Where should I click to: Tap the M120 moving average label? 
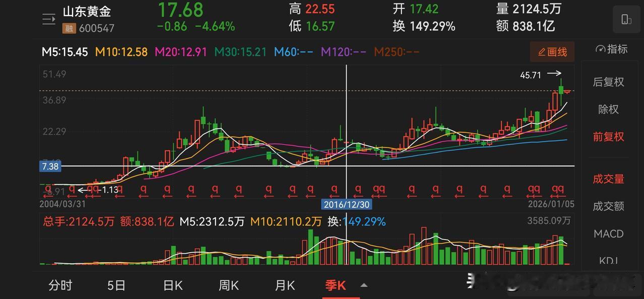344,52
